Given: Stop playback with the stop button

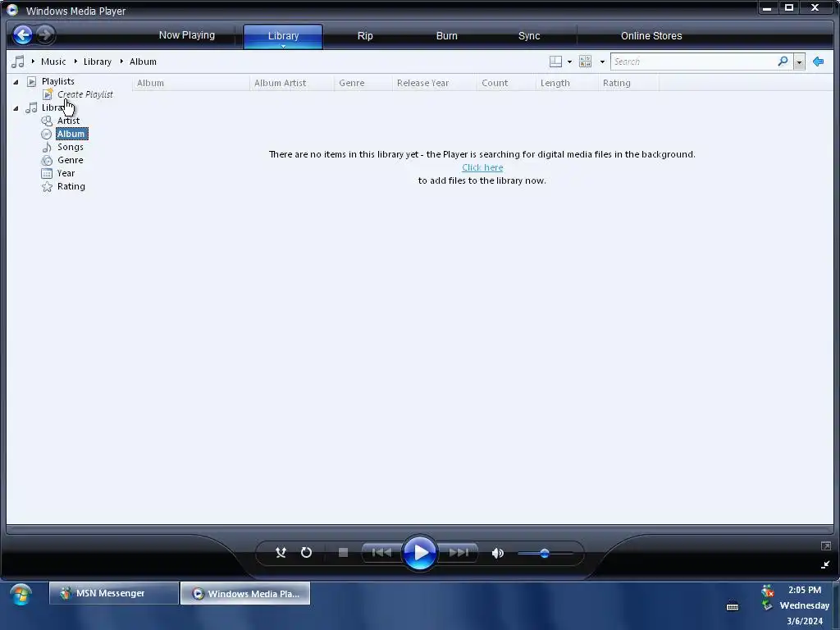Looking at the screenshot, I should click(x=344, y=552).
